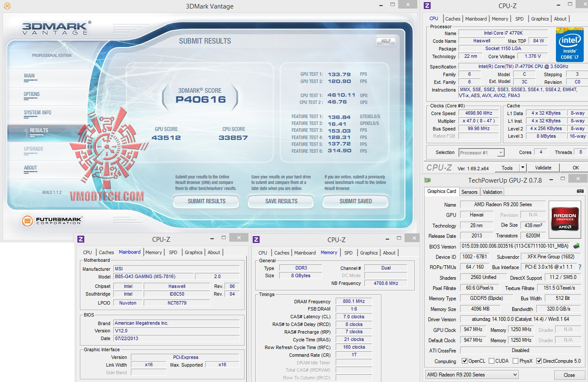
Task: Open the Tools dropdown arrow in CPU-Z
Action: (x=523, y=168)
